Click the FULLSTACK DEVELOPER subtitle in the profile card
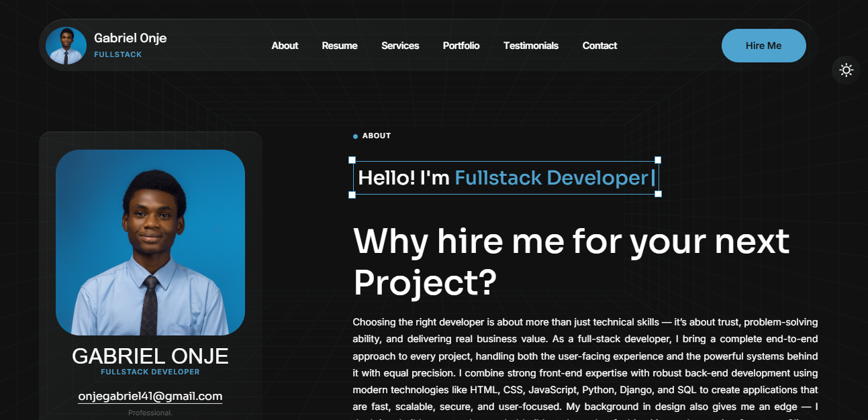The width and height of the screenshot is (868, 420). 150,372
